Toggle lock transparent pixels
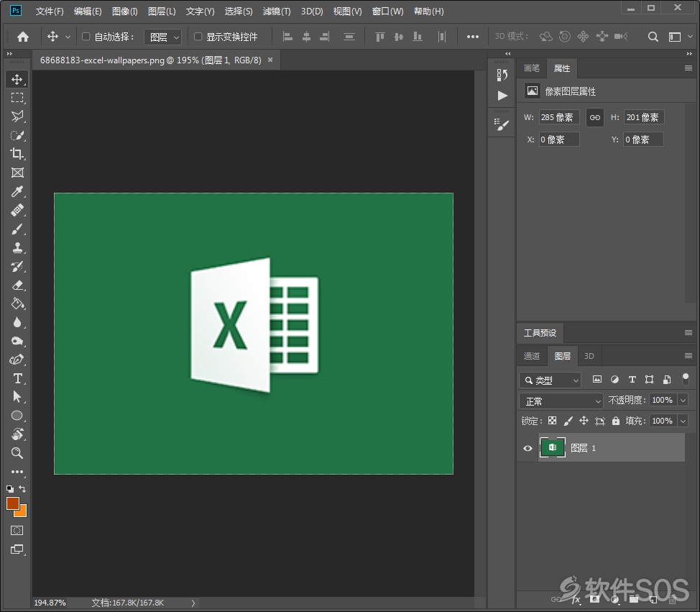This screenshot has width=700, height=612. click(x=552, y=421)
